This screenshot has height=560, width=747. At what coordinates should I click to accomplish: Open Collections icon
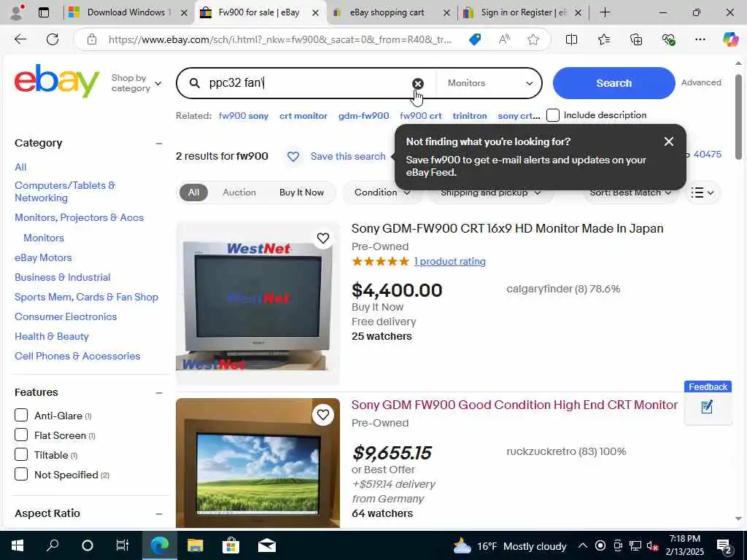[636, 39]
